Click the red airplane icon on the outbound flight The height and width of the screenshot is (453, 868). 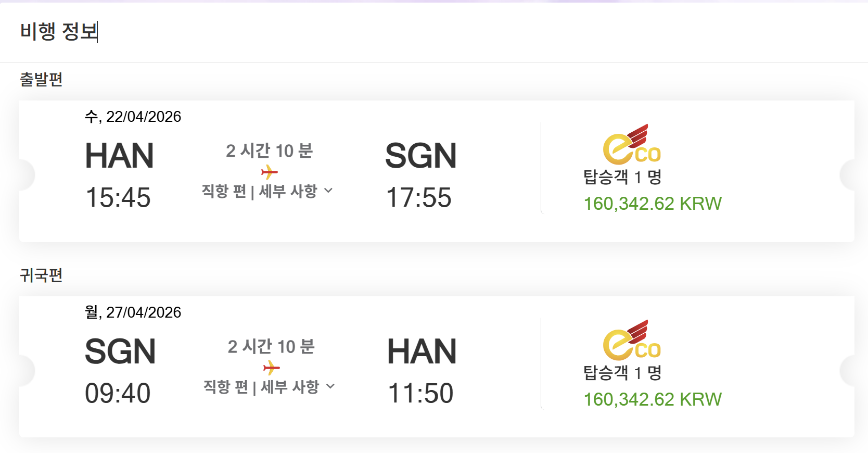click(x=270, y=172)
